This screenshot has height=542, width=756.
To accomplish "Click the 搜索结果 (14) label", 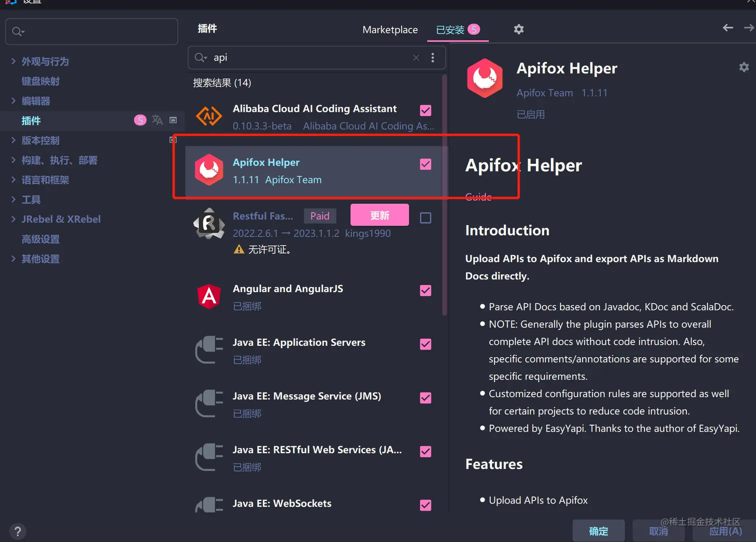I will pos(222,83).
